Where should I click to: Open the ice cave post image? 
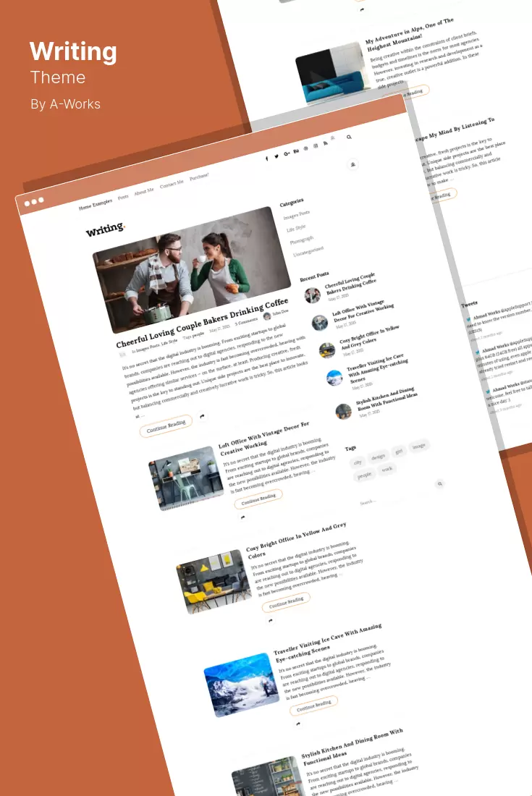click(x=242, y=685)
